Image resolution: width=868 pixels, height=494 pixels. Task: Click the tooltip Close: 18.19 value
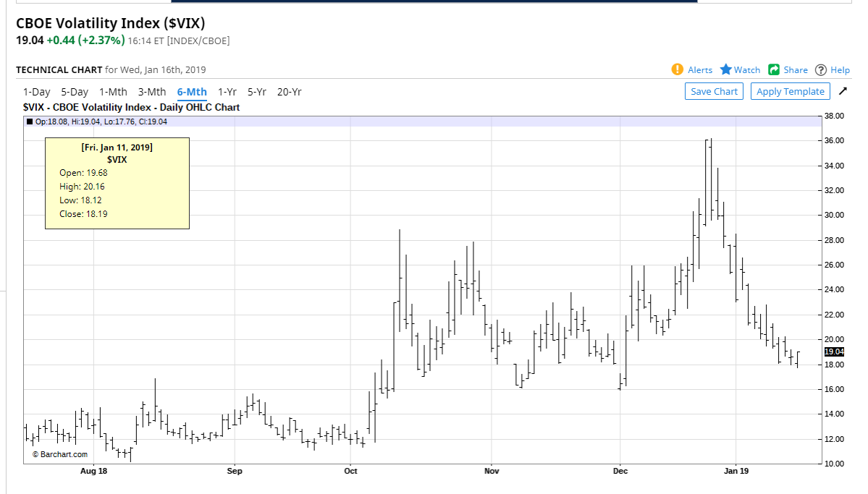pyautogui.click(x=83, y=214)
